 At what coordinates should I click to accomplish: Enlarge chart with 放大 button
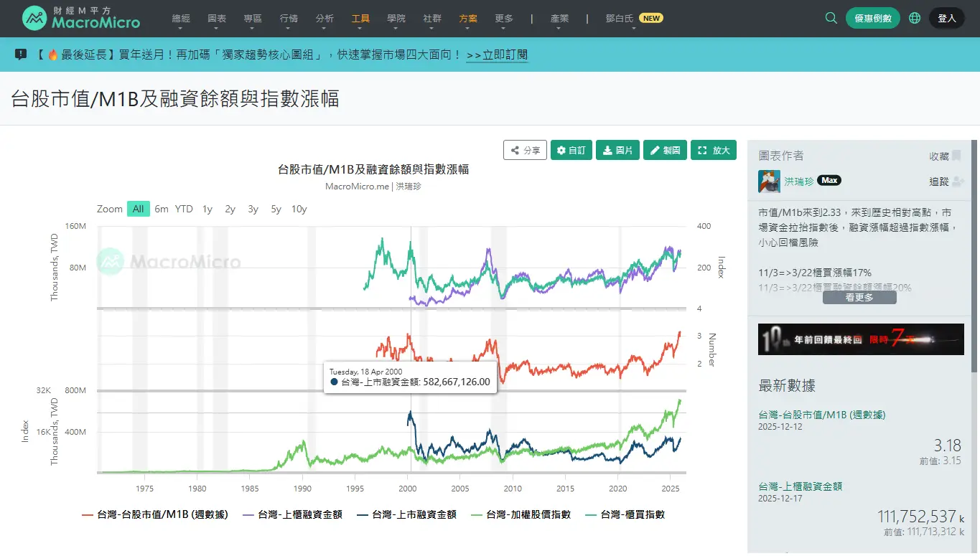[x=713, y=150]
